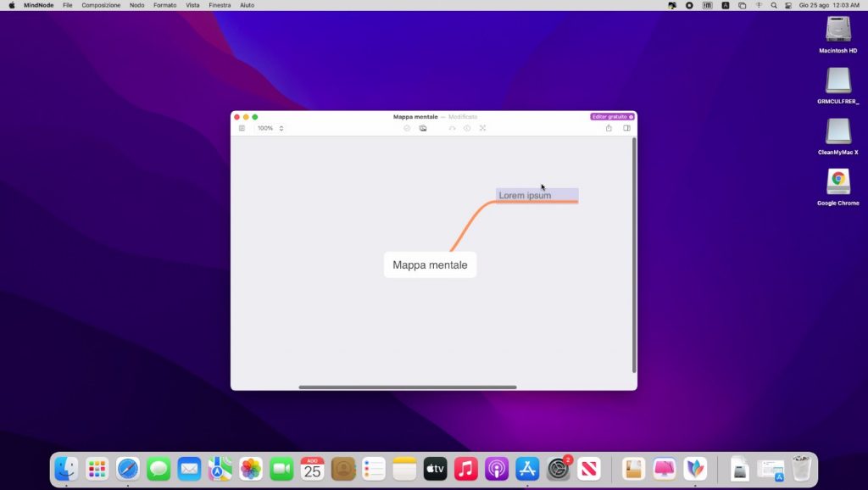Image resolution: width=868 pixels, height=490 pixels.
Task: Click the focus mode icon in toolbar
Action: point(467,128)
